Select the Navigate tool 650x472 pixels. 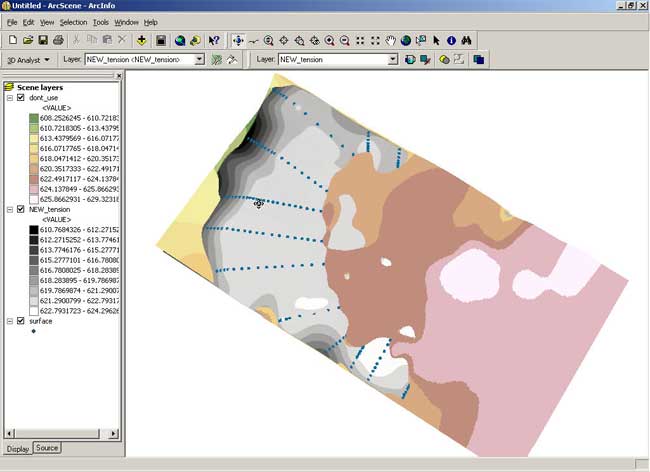[x=238, y=40]
